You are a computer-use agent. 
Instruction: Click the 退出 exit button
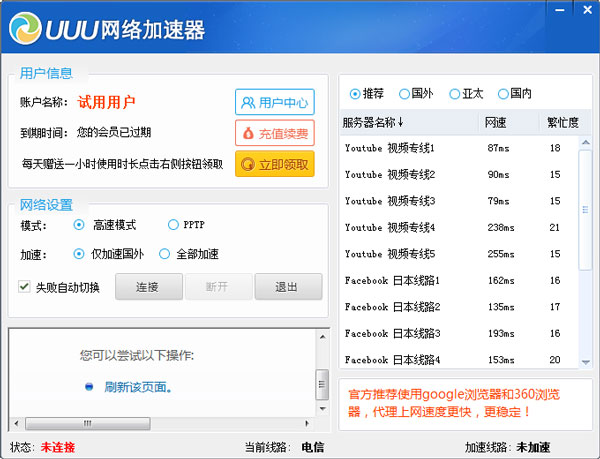point(288,286)
